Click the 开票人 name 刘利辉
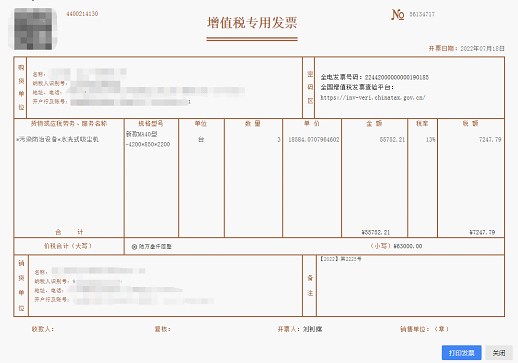The width and height of the screenshot is (518, 363). [x=313, y=329]
